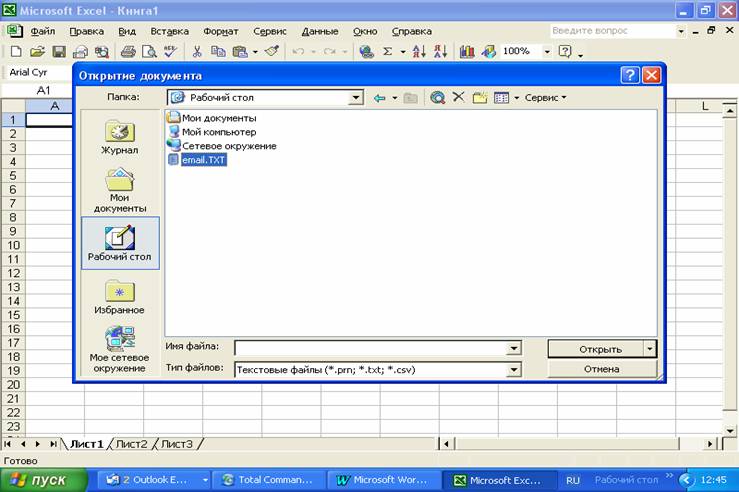
Task: Click the back arrow in dialog toolbar
Action: (379, 98)
